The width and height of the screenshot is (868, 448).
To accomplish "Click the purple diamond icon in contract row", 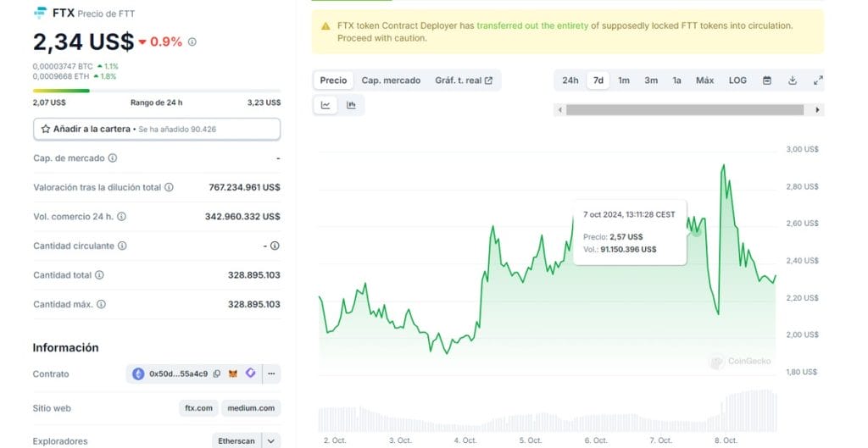I will coord(250,373).
